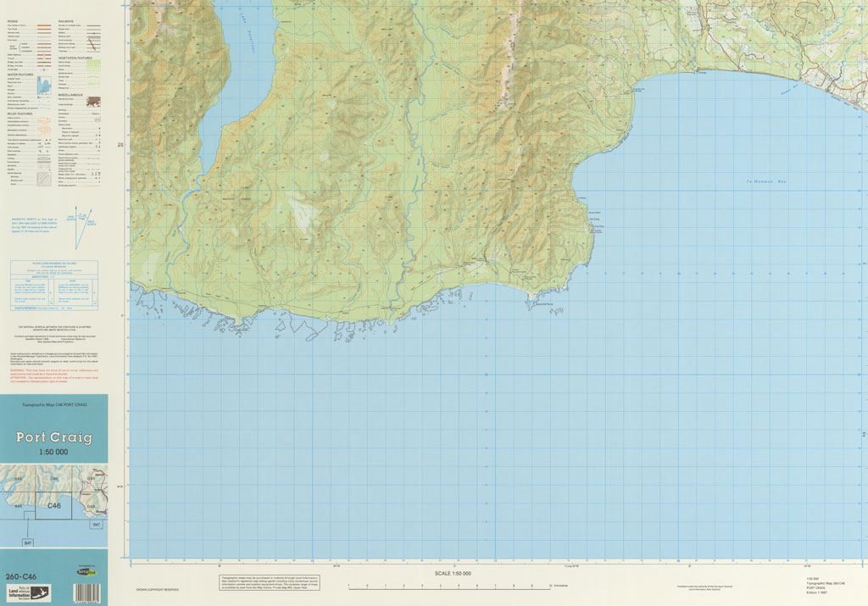This screenshot has width=868, height=606.
Task: Click the 1:50 000 scale text under title
Action: (x=53, y=452)
